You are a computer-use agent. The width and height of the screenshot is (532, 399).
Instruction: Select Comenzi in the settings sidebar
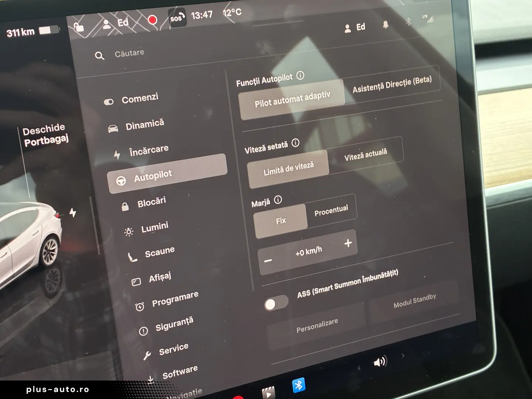(140, 97)
